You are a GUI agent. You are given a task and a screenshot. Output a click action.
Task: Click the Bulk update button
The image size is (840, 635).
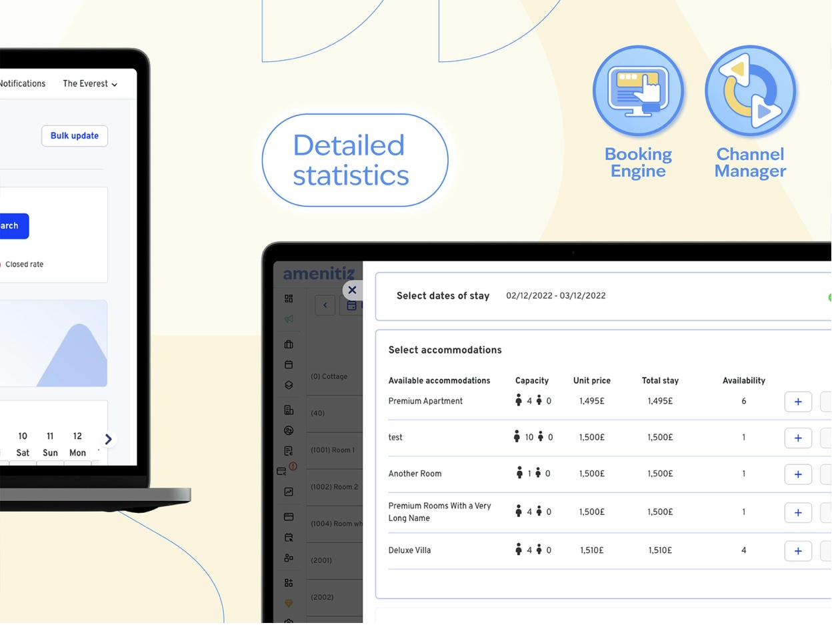click(75, 137)
